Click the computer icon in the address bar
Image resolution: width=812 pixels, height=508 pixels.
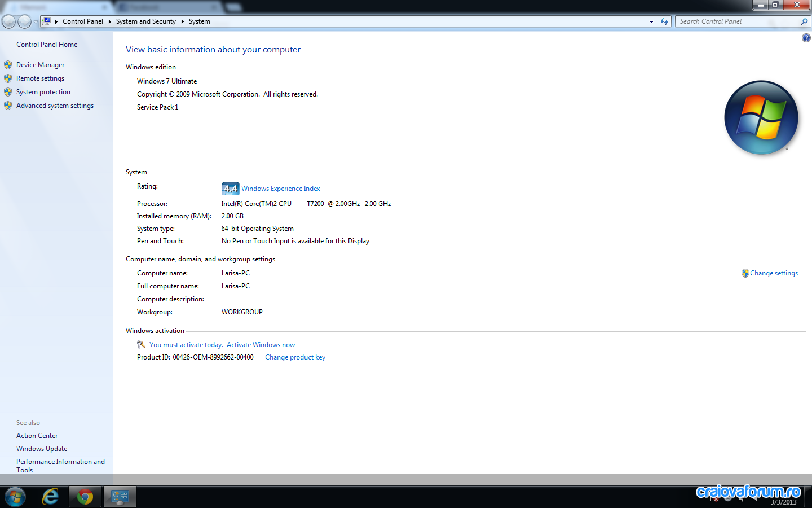47,21
